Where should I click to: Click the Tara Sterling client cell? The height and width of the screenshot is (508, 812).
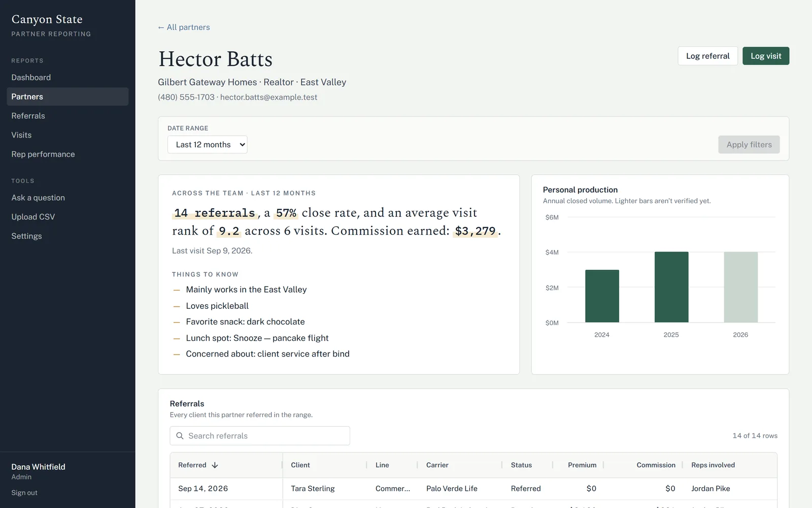313,489
